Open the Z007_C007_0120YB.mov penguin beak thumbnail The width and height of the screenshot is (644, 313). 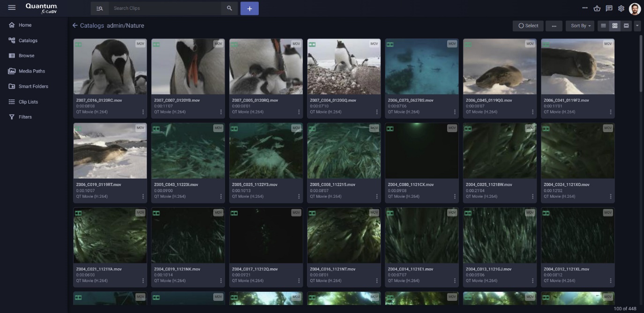point(188,67)
